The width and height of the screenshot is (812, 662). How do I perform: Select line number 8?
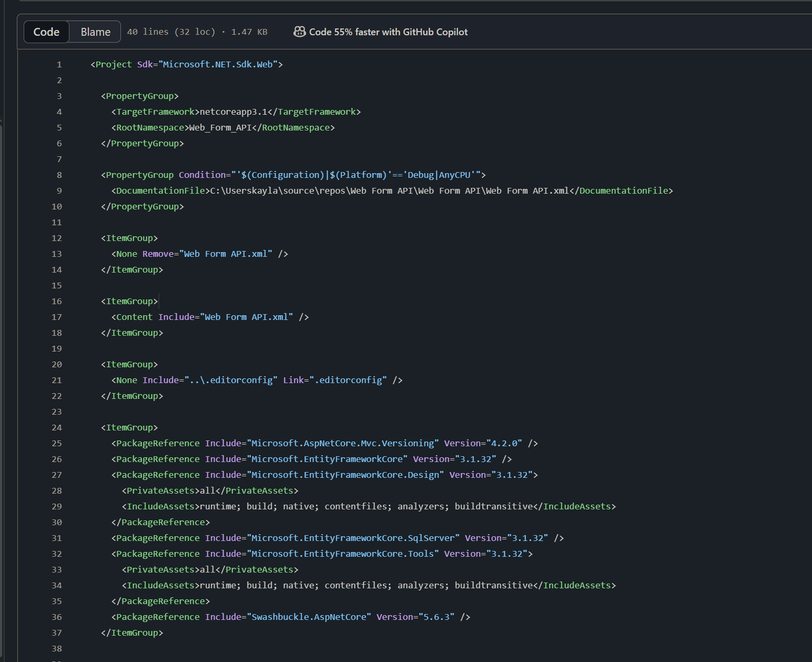(x=59, y=175)
